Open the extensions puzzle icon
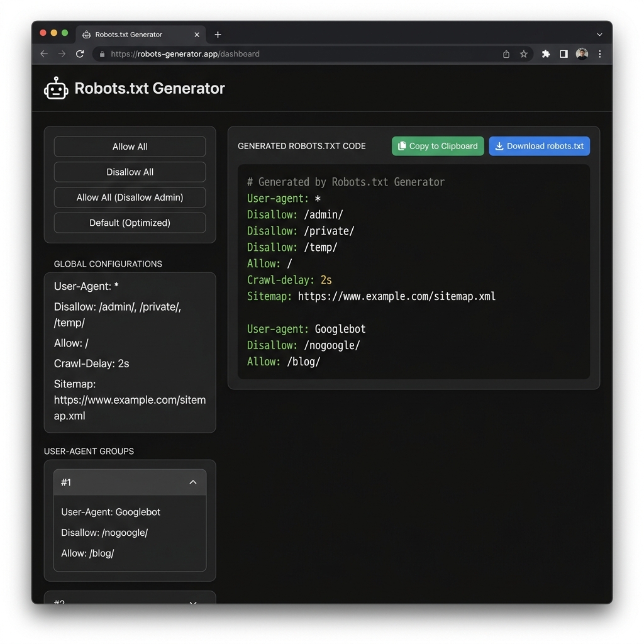The height and width of the screenshot is (644, 644). 546,54
